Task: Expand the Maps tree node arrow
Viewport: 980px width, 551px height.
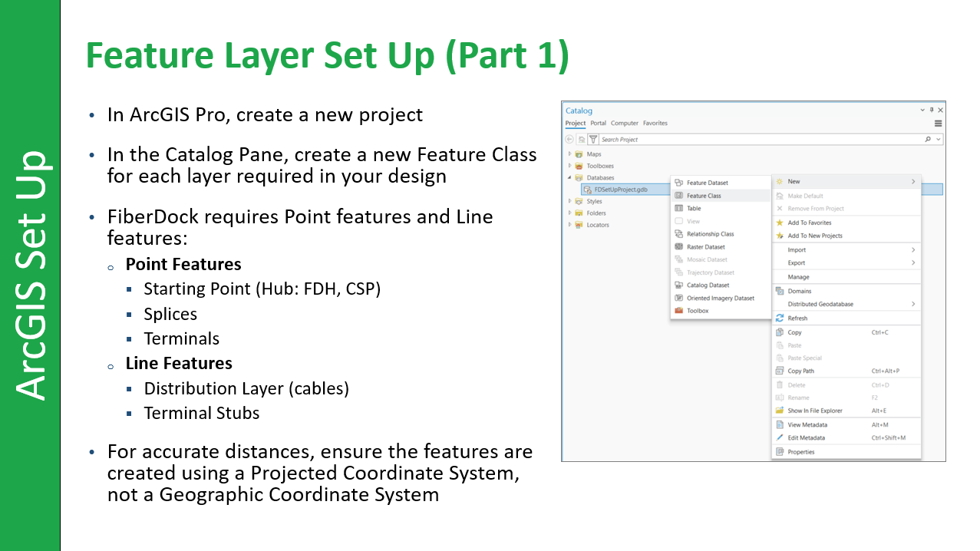Action: pos(569,154)
